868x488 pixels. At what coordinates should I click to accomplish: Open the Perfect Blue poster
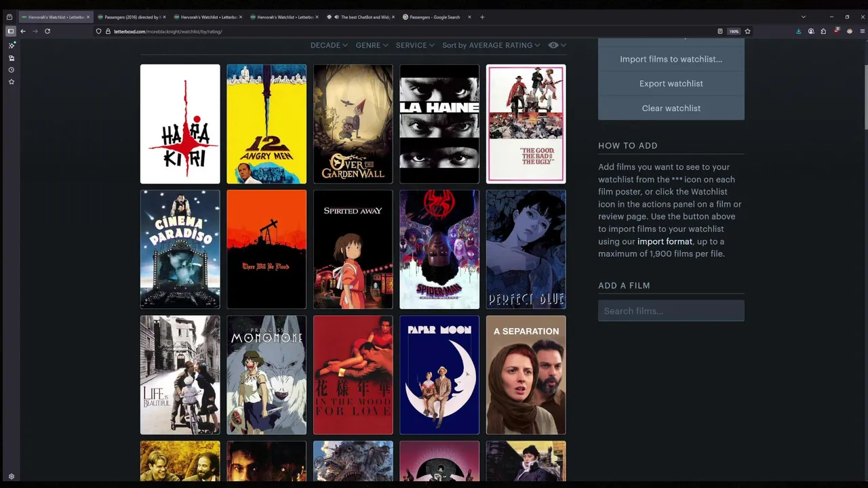click(x=526, y=249)
